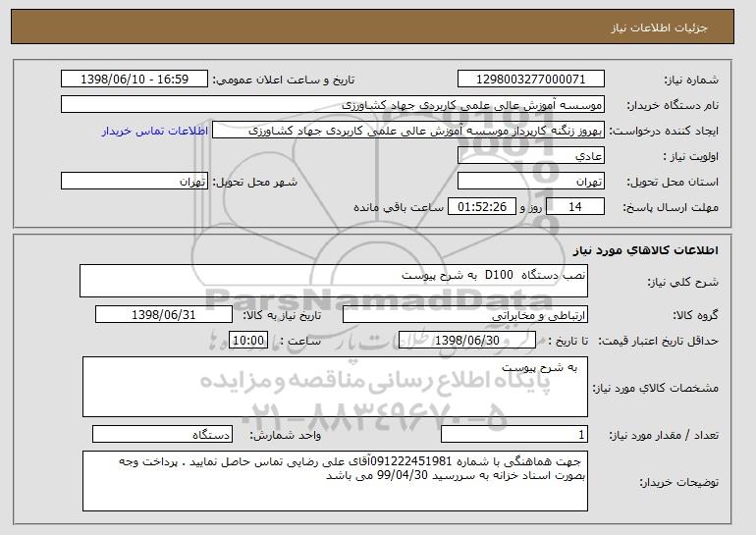Select the unit of measure field دستگاه

pos(162,434)
